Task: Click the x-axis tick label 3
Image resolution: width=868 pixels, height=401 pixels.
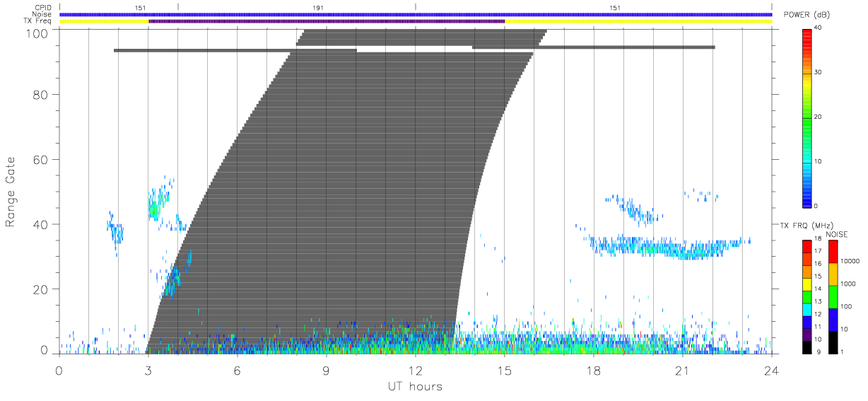Action: (148, 370)
